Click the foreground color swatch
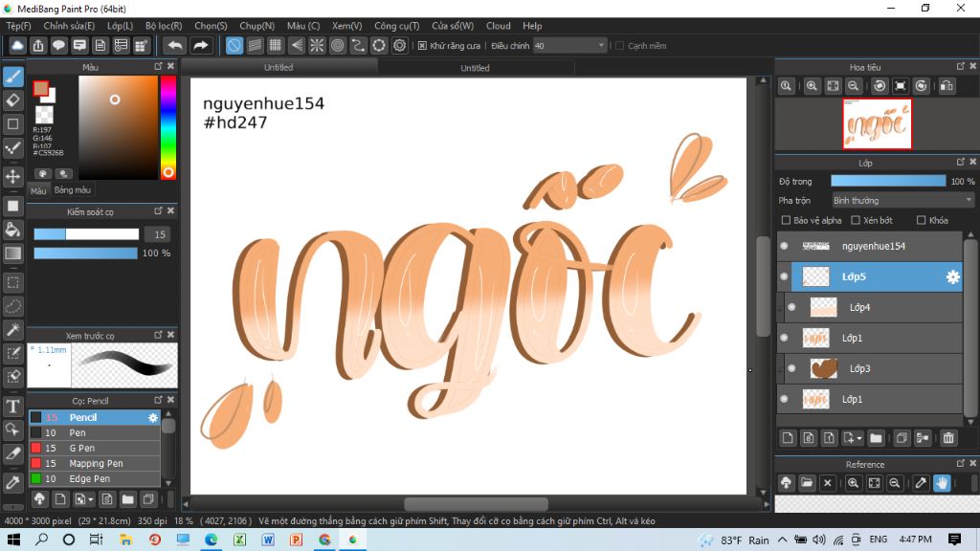980x551 pixels. tap(41, 89)
